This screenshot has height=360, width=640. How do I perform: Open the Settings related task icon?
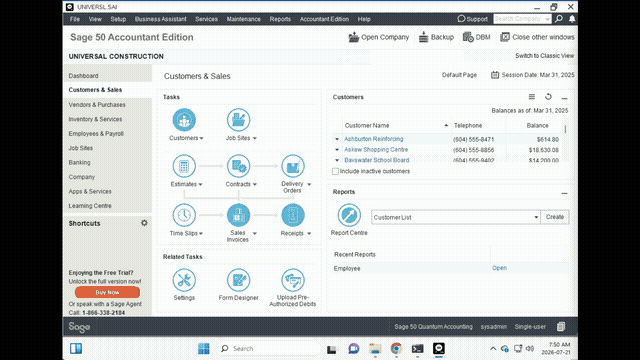pos(184,280)
